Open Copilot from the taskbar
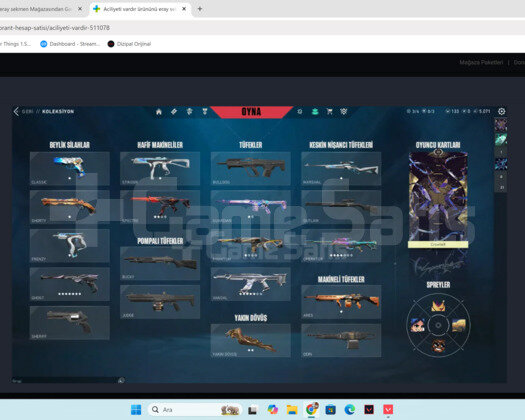The width and height of the screenshot is (525, 420). 272,410
